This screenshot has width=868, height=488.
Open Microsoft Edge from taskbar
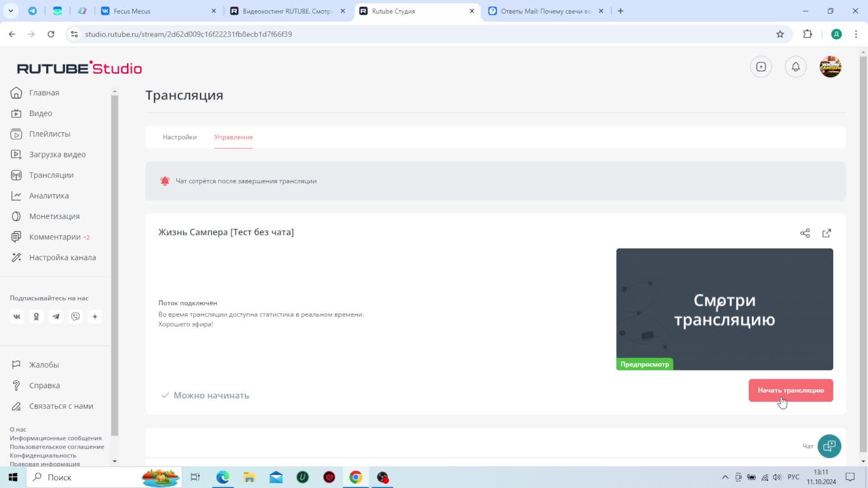pyautogui.click(x=222, y=477)
